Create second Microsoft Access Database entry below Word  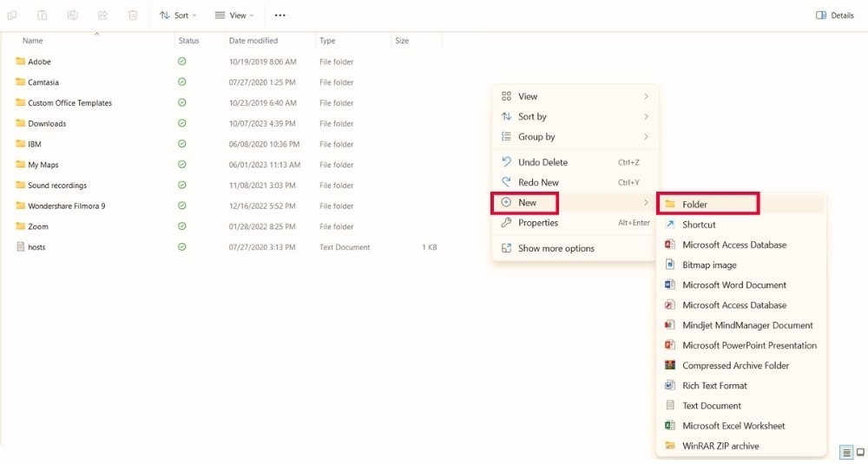[740, 304]
